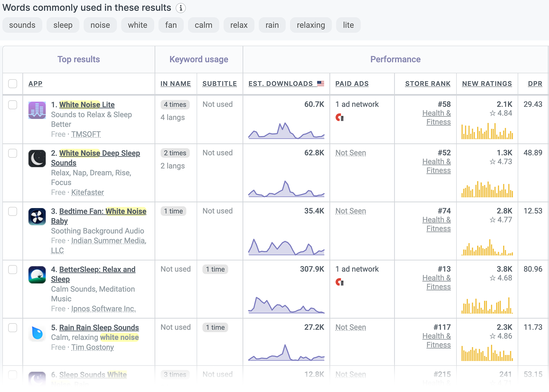Select the 'noise' keyword chip
Image resolution: width=549 pixels, height=392 pixels.
point(100,25)
